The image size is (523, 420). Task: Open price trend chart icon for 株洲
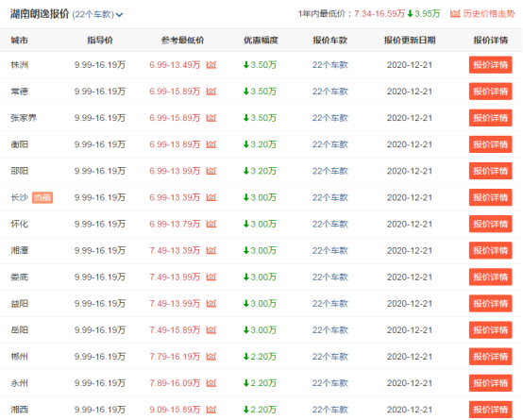pos(211,64)
